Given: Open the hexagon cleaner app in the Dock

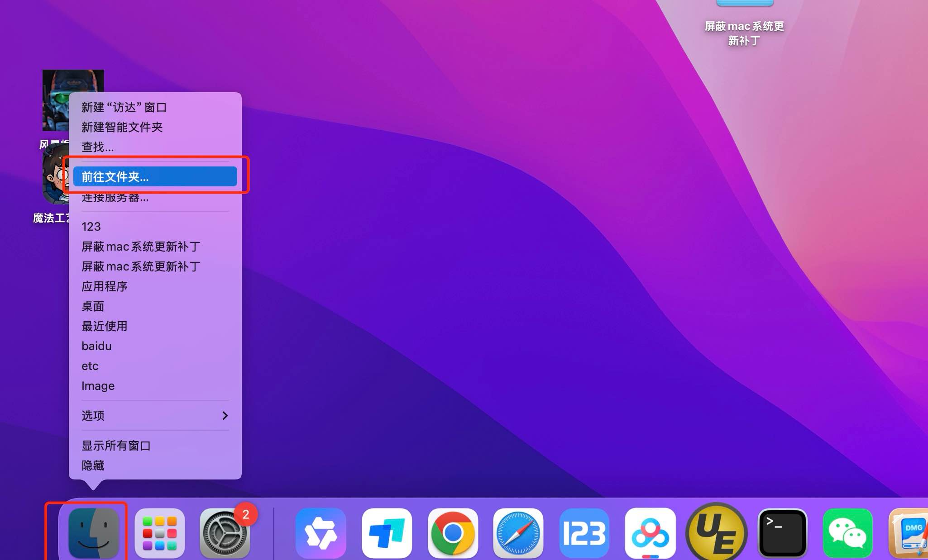Looking at the screenshot, I should point(320,533).
